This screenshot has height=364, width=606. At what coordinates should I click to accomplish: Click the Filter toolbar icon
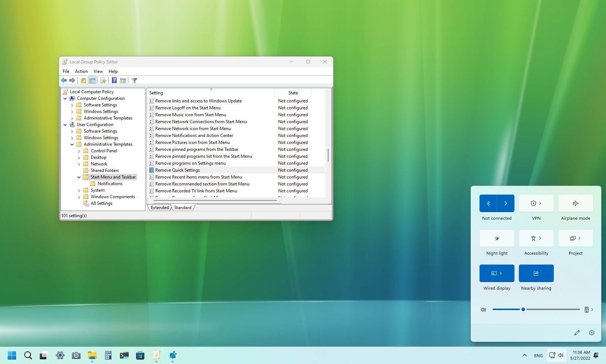click(134, 80)
